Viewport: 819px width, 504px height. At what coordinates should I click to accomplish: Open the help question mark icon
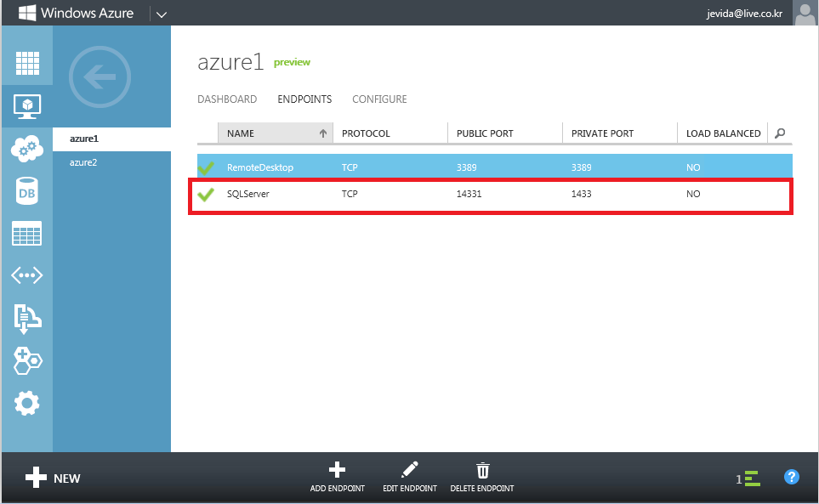click(791, 477)
